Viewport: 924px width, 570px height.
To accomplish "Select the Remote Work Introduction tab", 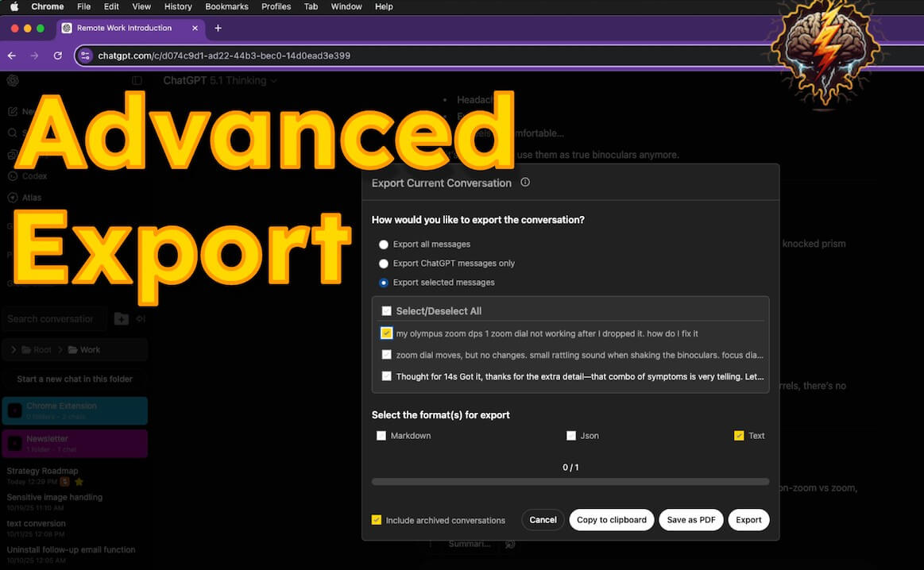I will pos(131,28).
